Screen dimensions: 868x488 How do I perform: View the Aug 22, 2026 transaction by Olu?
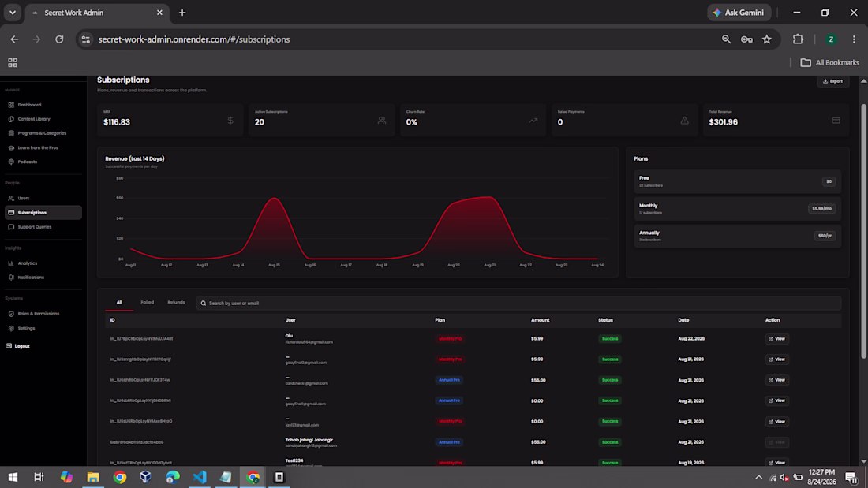pyautogui.click(x=777, y=339)
